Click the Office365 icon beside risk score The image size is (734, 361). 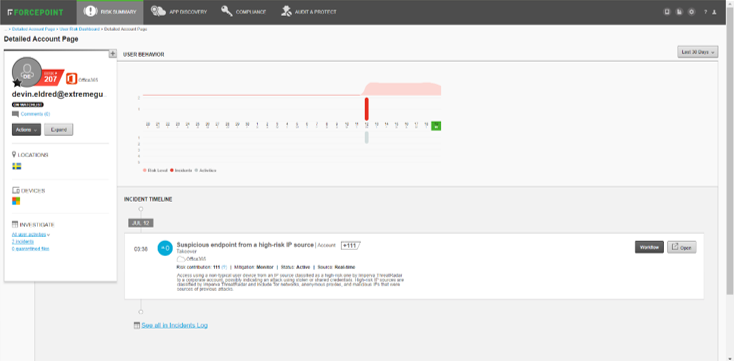(71, 79)
